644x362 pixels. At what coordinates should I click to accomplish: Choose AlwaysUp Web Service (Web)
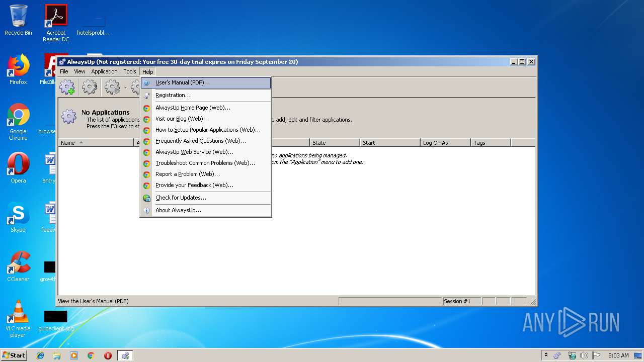[206, 152]
